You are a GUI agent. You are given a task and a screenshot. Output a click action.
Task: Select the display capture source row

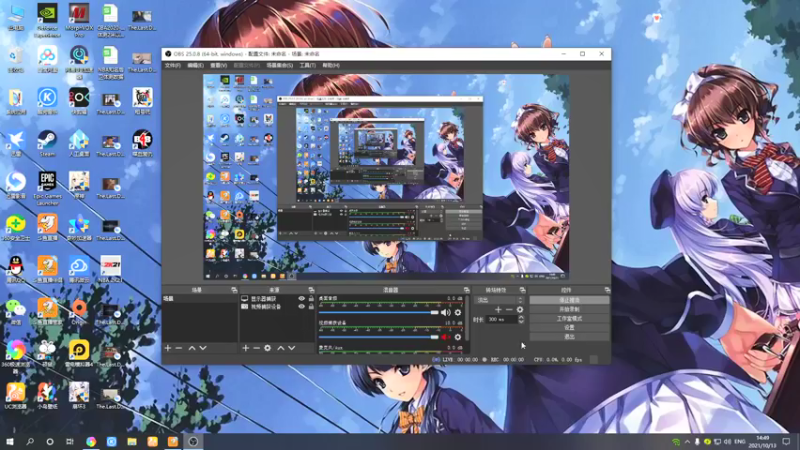pyautogui.click(x=277, y=298)
